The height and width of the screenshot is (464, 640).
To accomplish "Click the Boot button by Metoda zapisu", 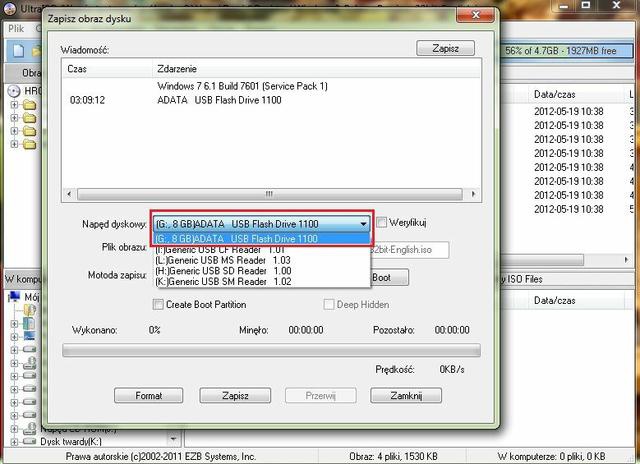I will tap(389, 278).
